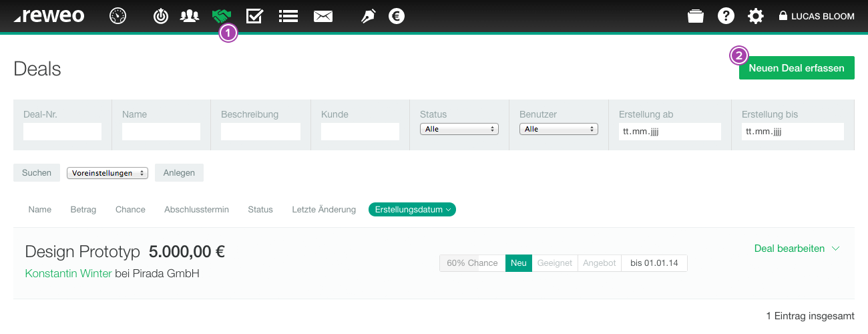Focus the Kunde input field

click(360, 132)
